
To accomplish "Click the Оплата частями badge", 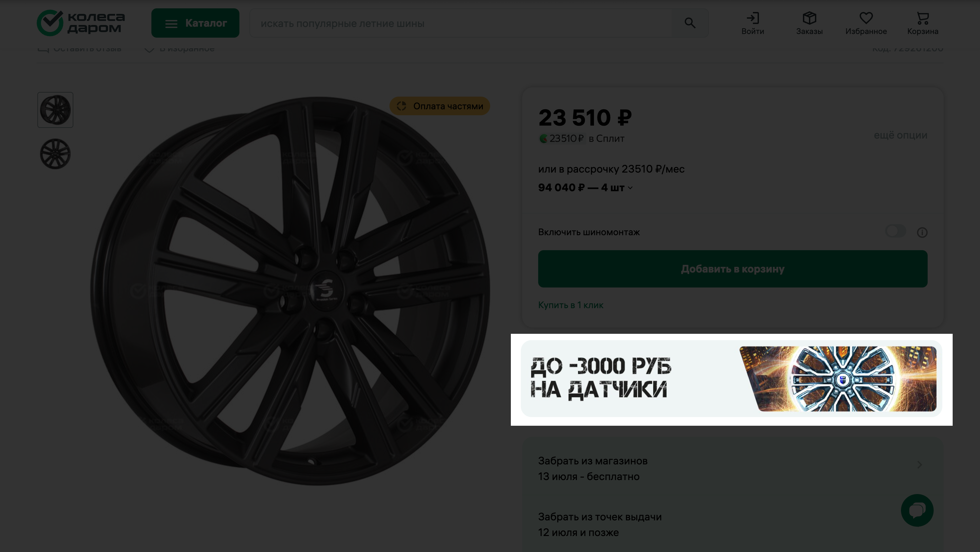I will pos(439,106).
